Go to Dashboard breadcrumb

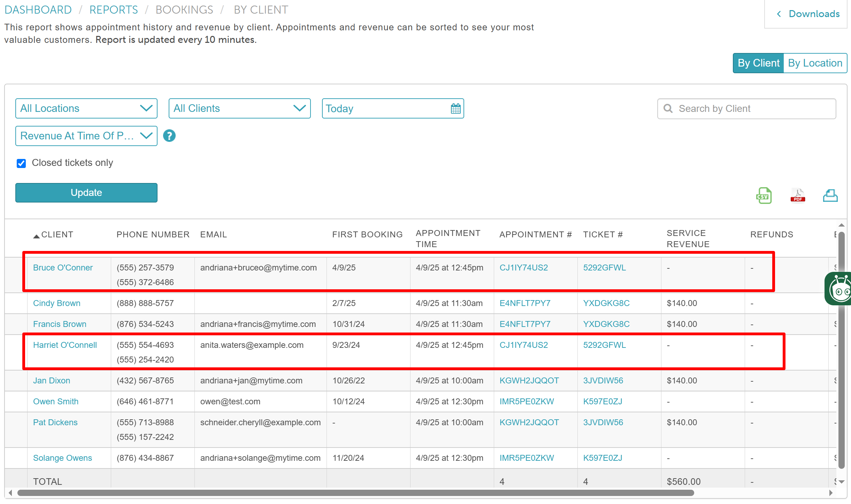tap(38, 10)
